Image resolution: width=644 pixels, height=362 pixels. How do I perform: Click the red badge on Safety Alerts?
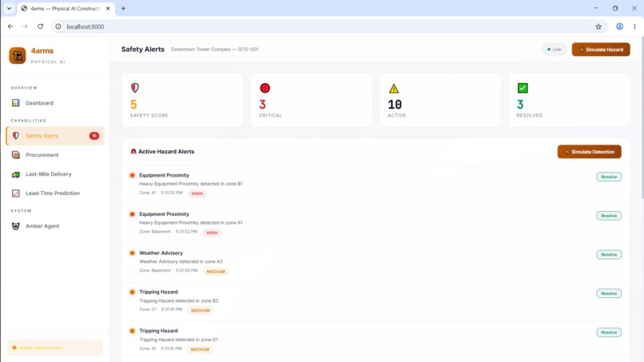pyautogui.click(x=94, y=136)
